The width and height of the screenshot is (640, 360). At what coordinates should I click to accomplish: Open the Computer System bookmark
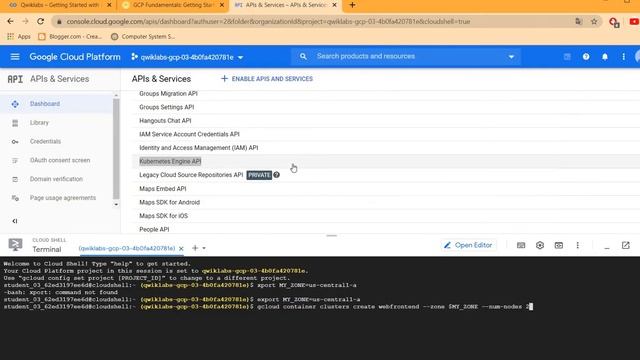[x=142, y=37]
